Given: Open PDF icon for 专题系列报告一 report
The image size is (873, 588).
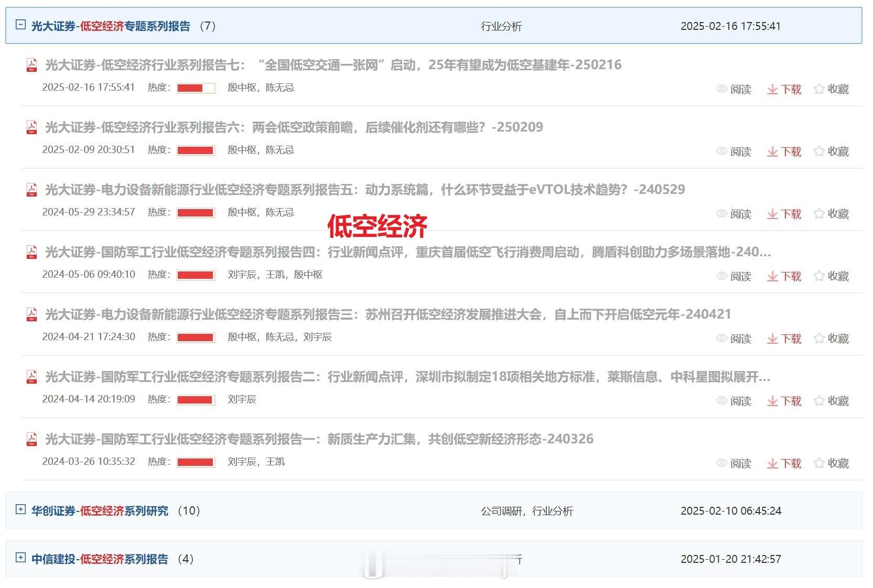Looking at the screenshot, I should coord(32,439).
